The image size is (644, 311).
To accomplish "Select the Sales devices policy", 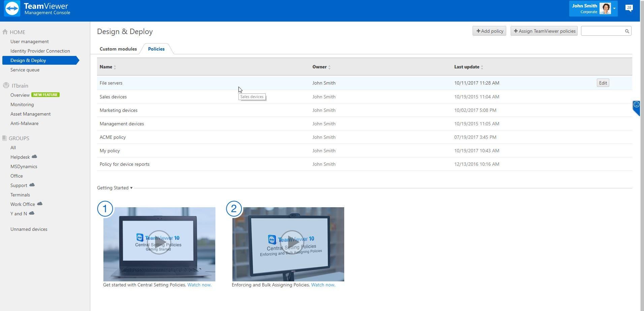I will [x=364, y=97].
